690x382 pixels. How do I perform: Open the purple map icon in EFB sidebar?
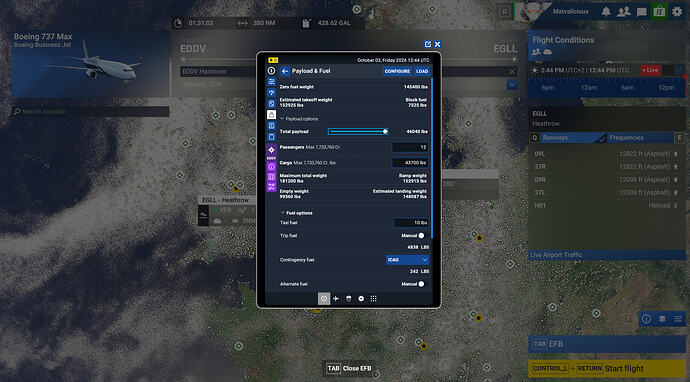click(x=271, y=177)
